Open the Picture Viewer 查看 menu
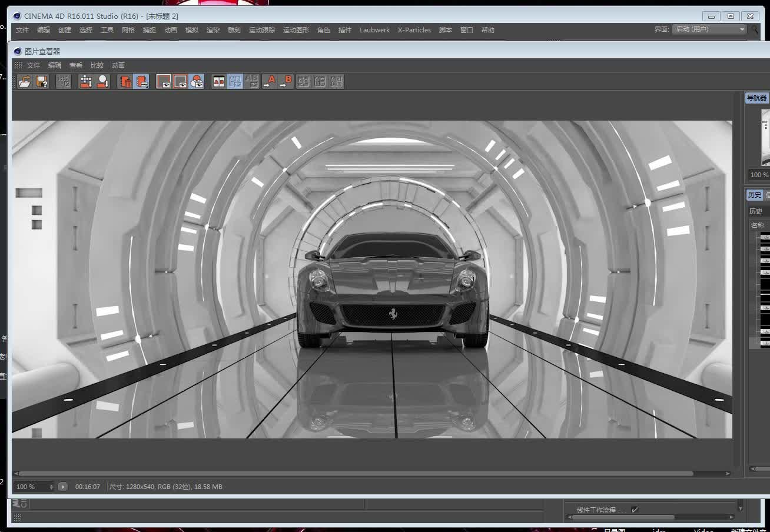This screenshot has width=770, height=532. (x=76, y=65)
